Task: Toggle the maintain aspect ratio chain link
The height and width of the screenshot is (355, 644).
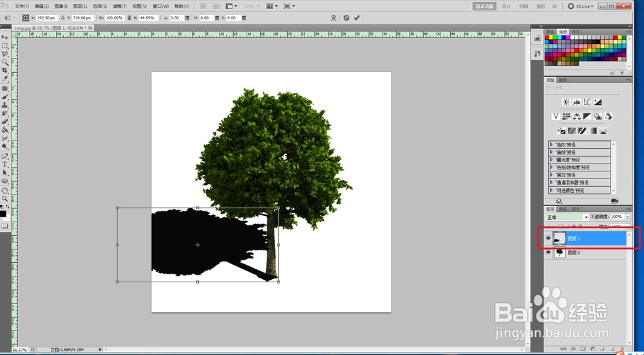Action: click(131, 18)
